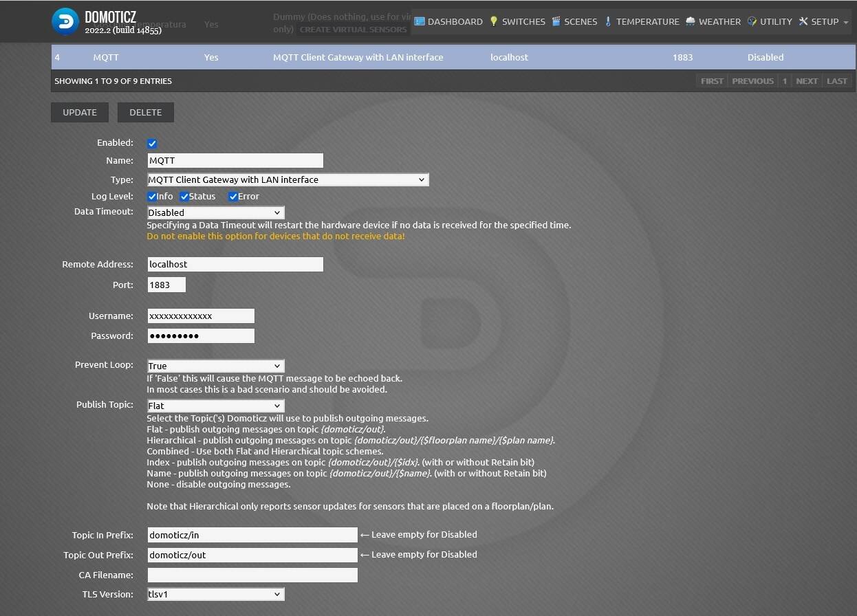The image size is (857, 616).
Task: Click the Topic Out Prefix field
Action: coord(252,555)
